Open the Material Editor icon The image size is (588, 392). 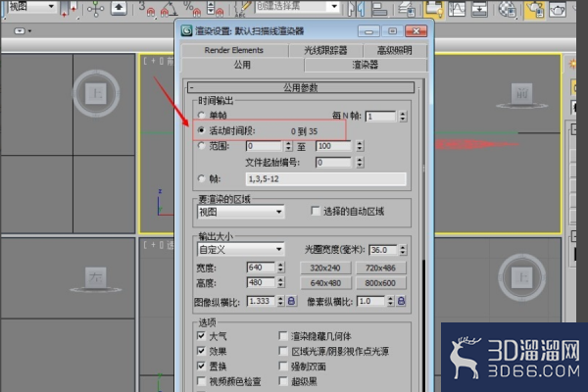tap(508, 8)
